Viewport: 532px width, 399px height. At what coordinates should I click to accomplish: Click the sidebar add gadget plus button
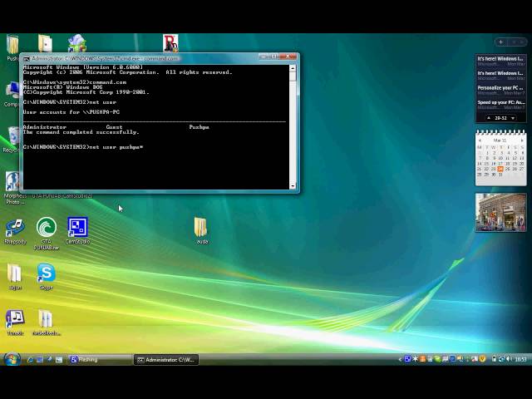500,42
